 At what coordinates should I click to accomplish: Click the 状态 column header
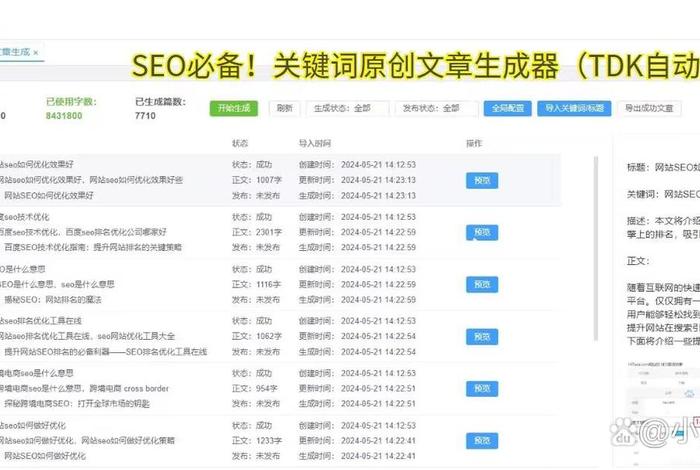pyautogui.click(x=240, y=143)
